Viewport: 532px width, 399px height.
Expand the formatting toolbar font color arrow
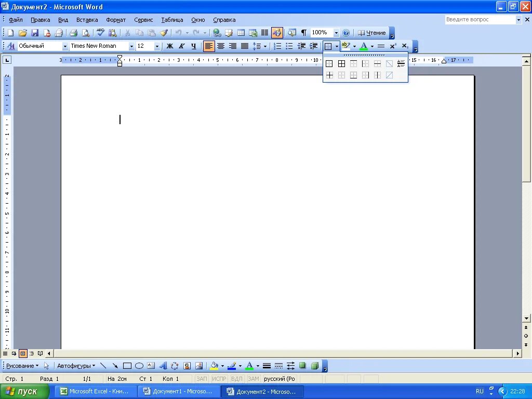(x=372, y=46)
